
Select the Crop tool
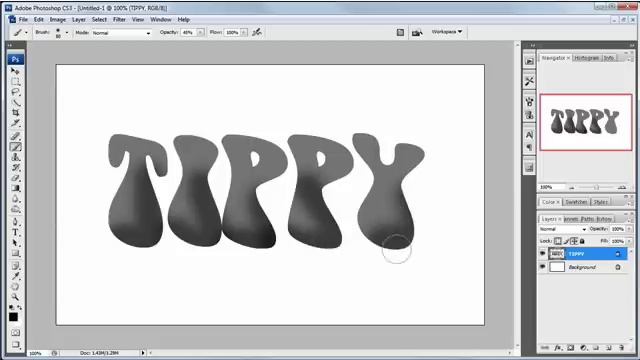click(15, 112)
